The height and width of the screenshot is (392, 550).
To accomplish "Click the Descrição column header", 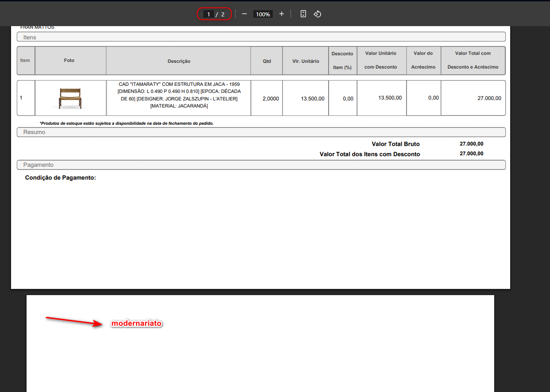I will click(x=179, y=61).
